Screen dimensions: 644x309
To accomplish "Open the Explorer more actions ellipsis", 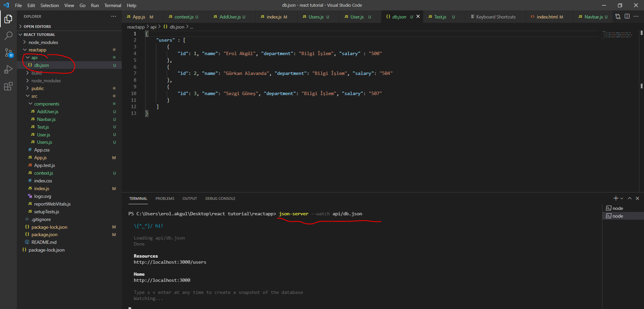I will click(x=114, y=16).
